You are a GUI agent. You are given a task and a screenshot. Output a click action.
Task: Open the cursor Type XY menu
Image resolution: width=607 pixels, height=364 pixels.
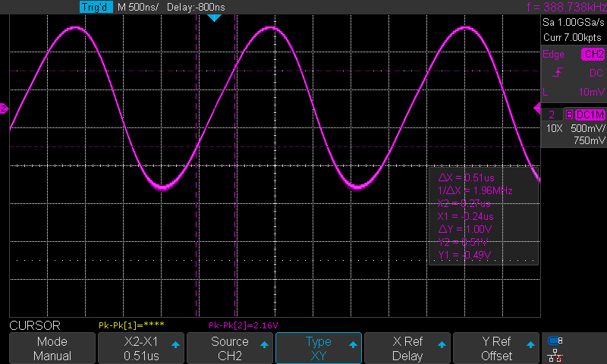pyautogui.click(x=318, y=348)
